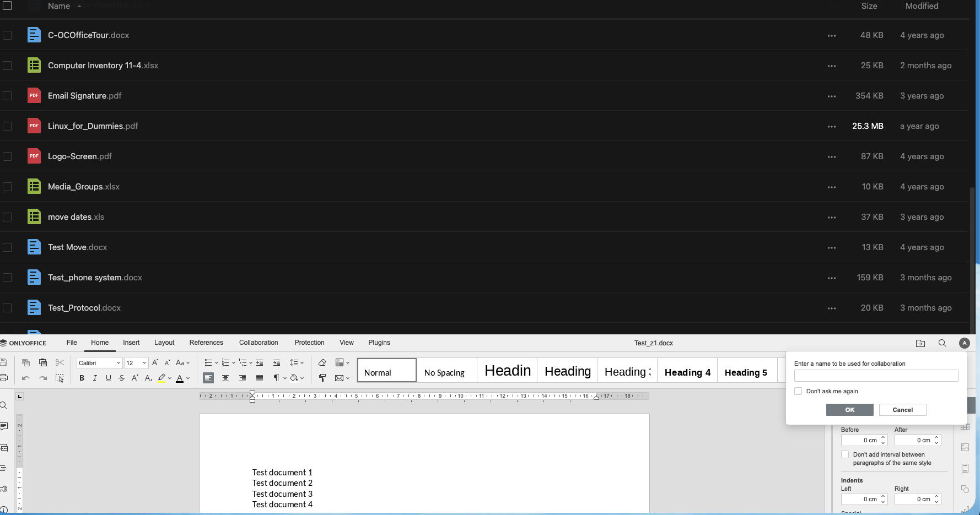Check the box next to Test Move.docx
Screen dimensions: 980x515
coord(7,247)
